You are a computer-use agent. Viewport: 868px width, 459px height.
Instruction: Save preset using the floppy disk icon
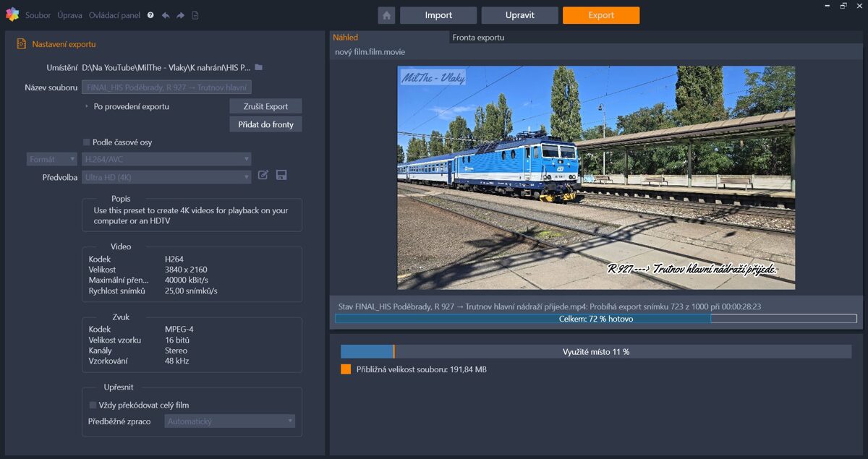tap(281, 175)
